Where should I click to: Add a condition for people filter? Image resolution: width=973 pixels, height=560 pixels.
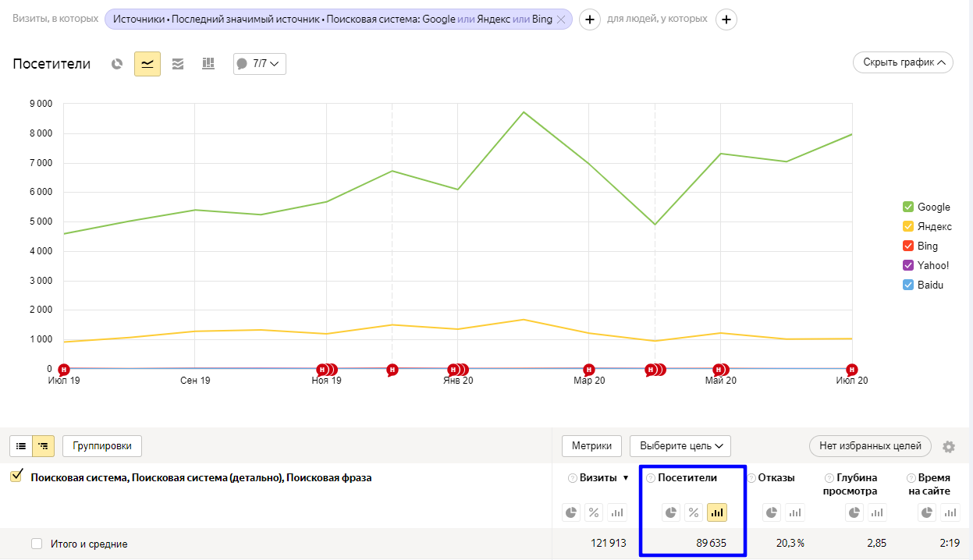(726, 19)
